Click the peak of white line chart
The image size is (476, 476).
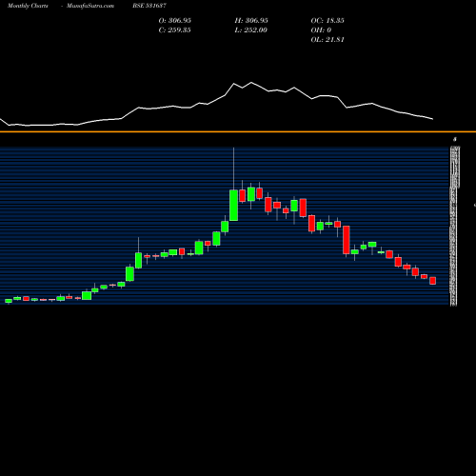pyautogui.click(x=251, y=83)
